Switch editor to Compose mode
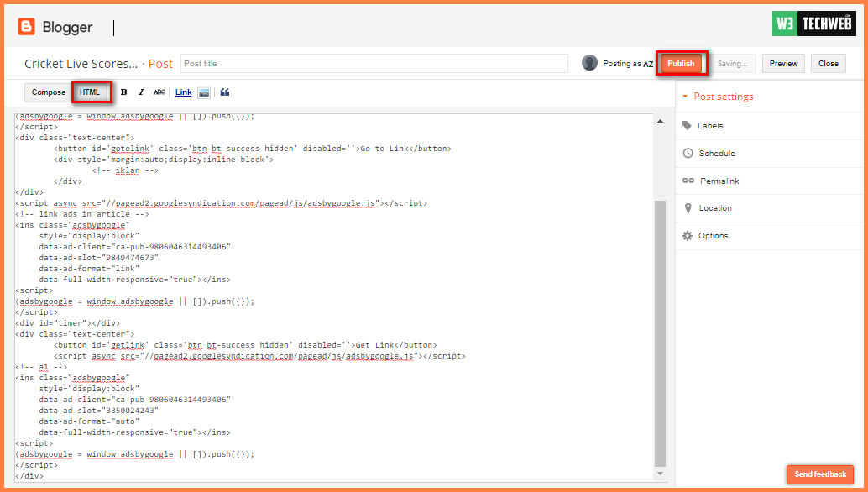 [x=49, y=92]
